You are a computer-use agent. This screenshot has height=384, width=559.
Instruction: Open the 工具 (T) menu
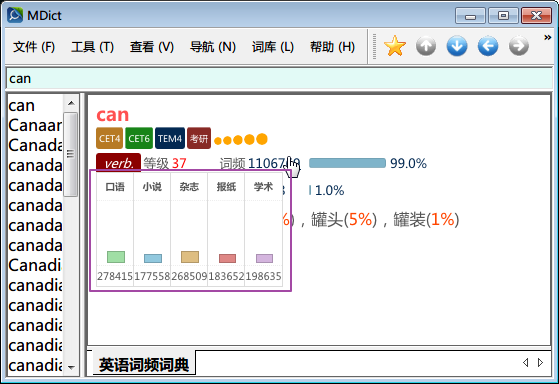click(92, 47)
